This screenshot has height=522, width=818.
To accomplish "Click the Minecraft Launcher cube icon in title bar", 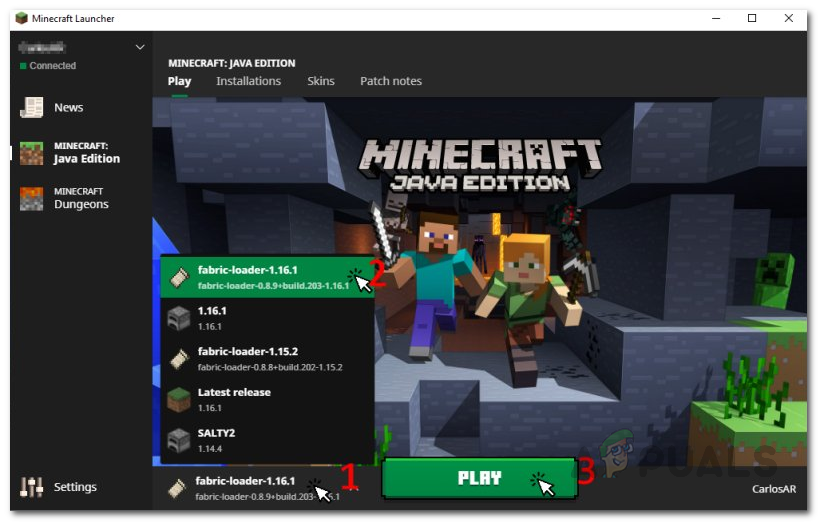I will coord(21,18).
